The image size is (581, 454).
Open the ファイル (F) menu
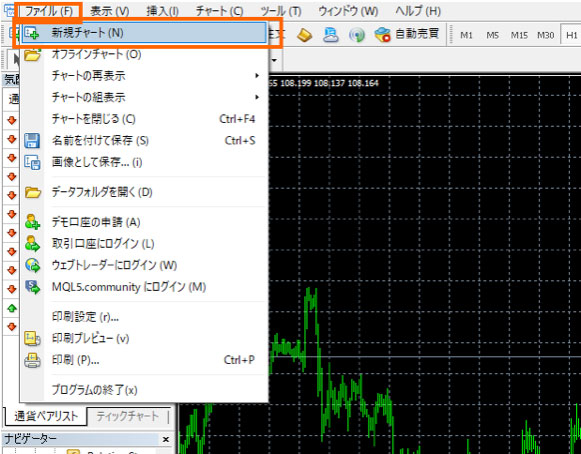pos(49,11)
